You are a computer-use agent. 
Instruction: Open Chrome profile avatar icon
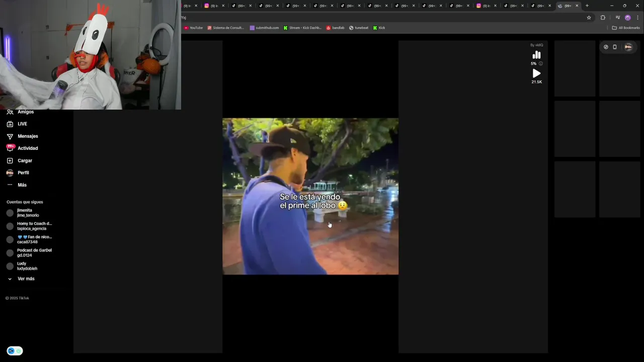click(x=628, y=18)
